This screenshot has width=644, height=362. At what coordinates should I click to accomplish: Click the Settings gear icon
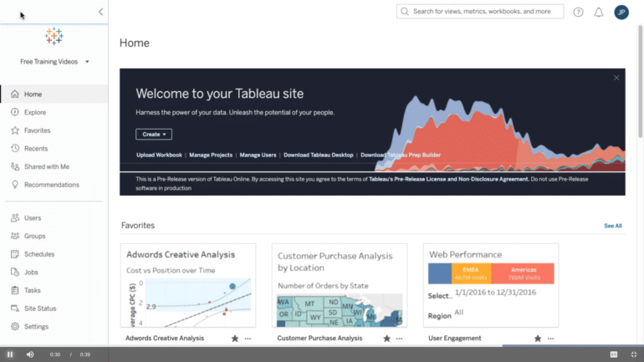point(15,326)
